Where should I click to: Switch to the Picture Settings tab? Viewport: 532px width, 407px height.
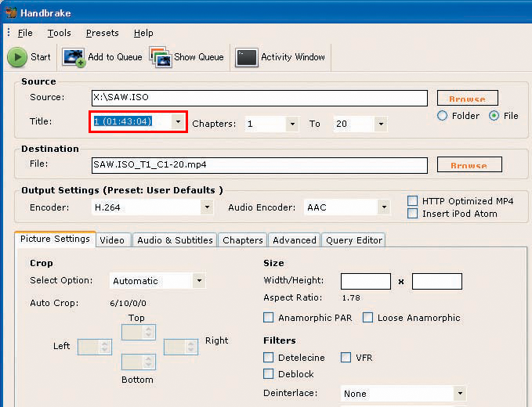pyautogui.click(x=56, y=239)
